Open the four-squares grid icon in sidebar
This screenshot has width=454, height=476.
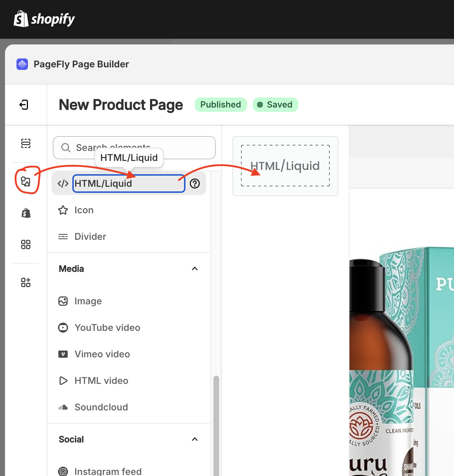pos(26,244)
